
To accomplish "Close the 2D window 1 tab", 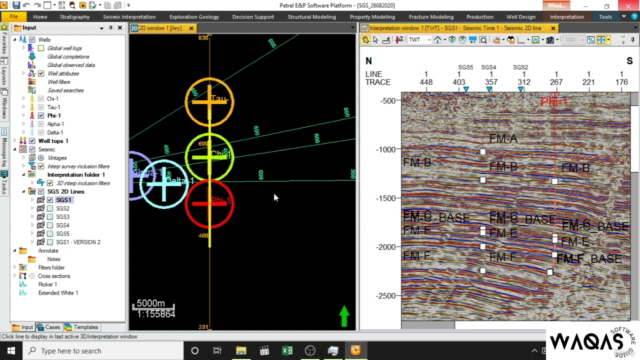I will tap(191, 28).
